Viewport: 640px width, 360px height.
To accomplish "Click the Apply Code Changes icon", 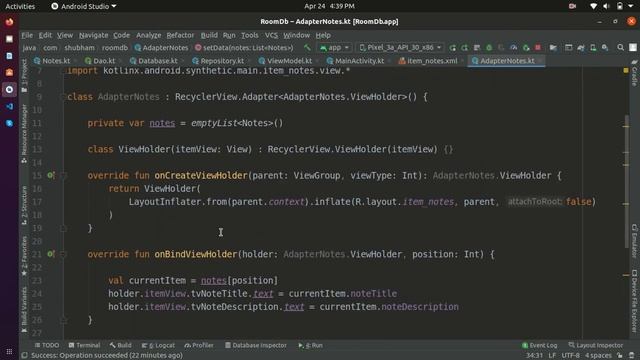I will (x=477, y=48).
